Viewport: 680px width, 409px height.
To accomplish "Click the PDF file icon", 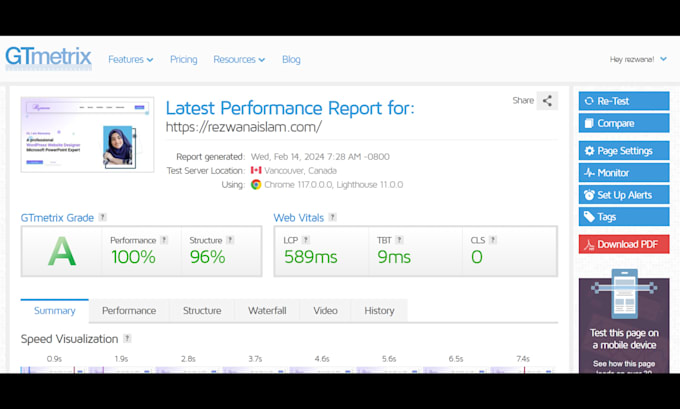I will 589,245.
